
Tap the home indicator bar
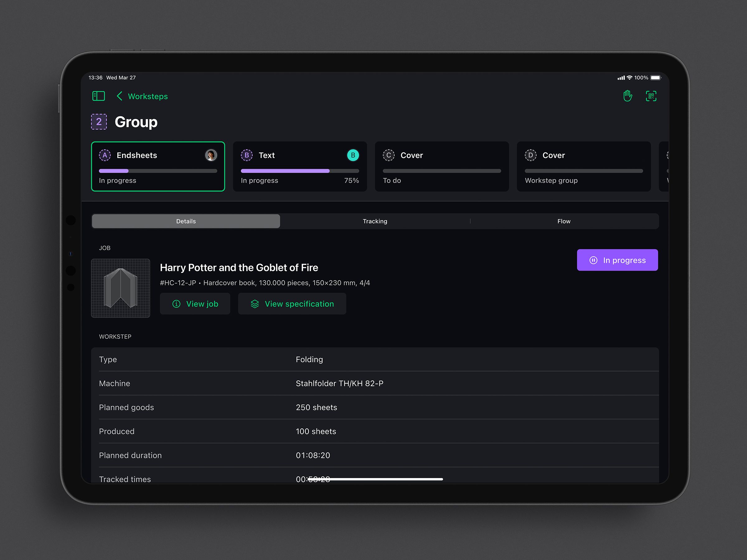coord(375,479)
